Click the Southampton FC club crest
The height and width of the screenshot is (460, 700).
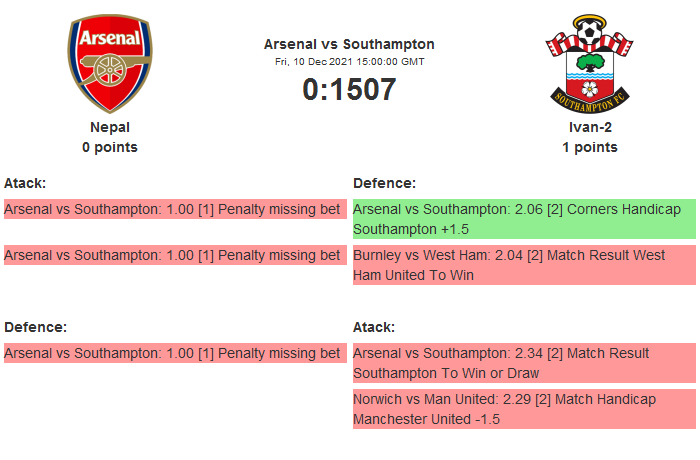pos(589,64)
